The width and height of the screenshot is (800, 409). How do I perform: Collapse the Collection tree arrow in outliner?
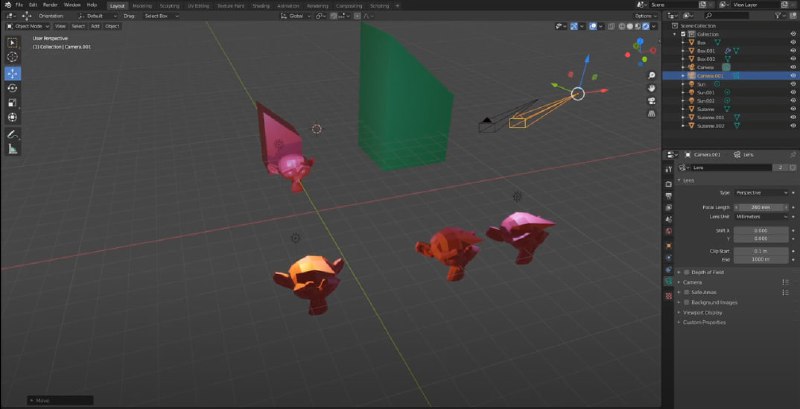point(676,34)
